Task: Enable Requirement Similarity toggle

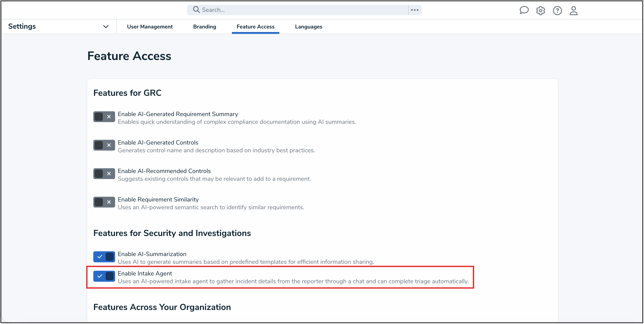Action: point(104,202)
